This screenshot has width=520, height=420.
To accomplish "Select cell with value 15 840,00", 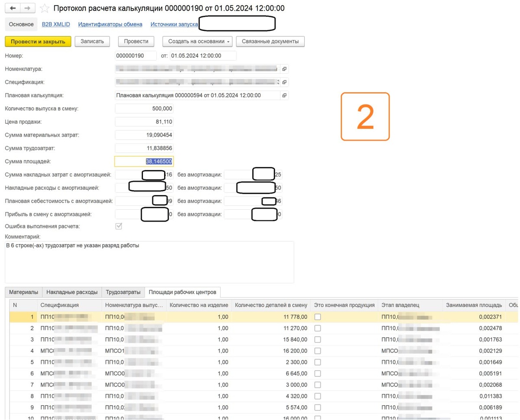I will (x=271, y=340).
